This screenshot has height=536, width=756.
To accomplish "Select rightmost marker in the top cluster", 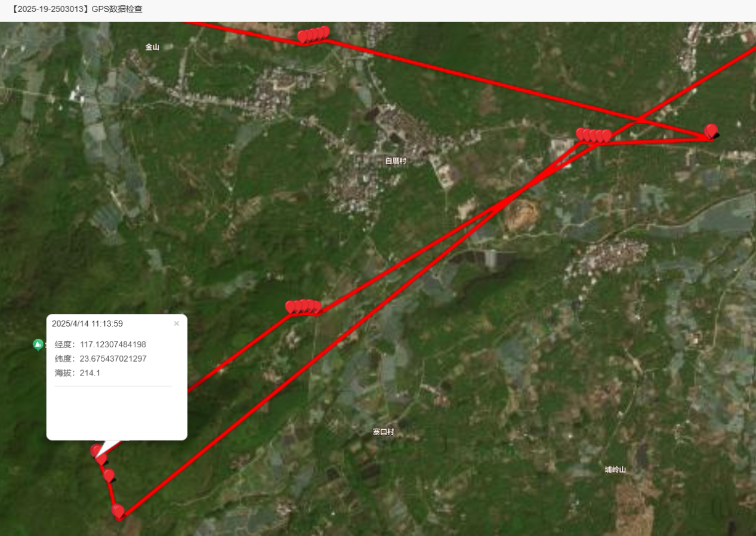I will pos(325,32).
